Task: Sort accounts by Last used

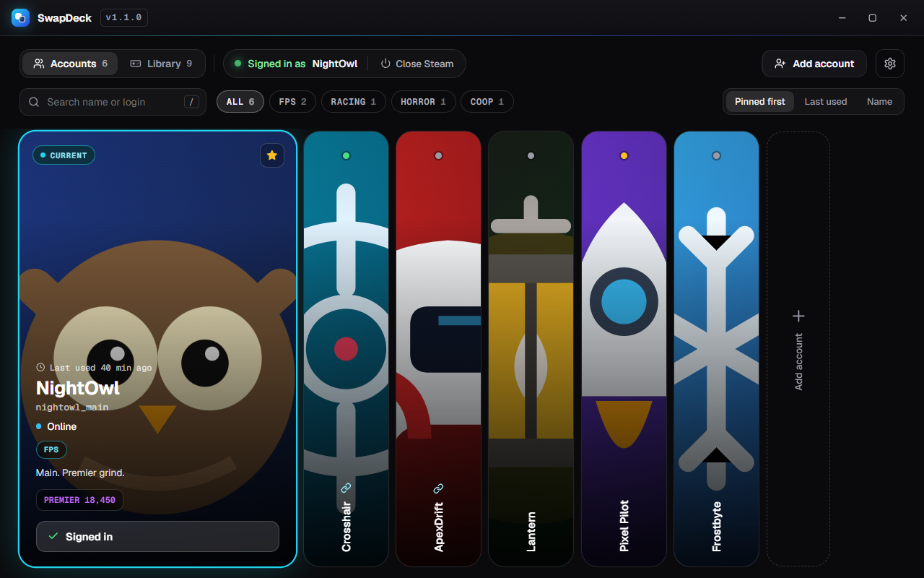Action: point(826,102)
